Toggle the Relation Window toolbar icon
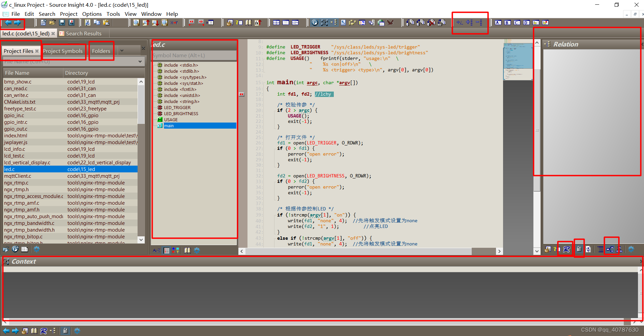644x336 pixels. pos(334,23)
